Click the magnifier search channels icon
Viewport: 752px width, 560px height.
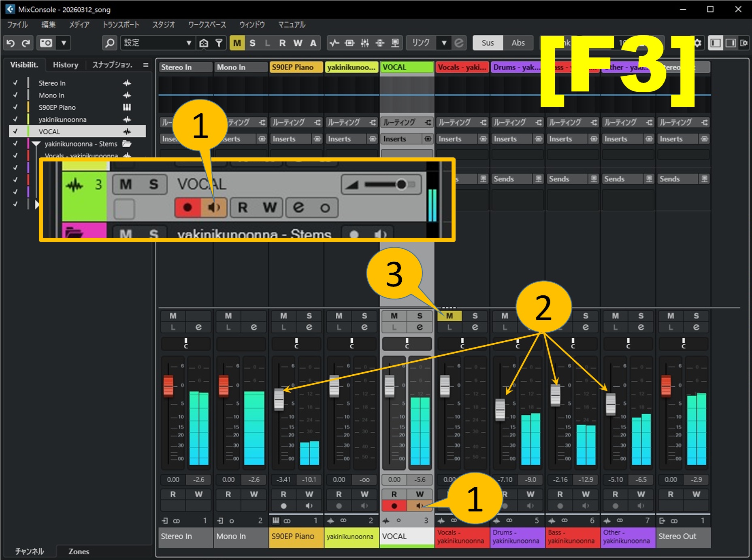(x=109, y=43)
